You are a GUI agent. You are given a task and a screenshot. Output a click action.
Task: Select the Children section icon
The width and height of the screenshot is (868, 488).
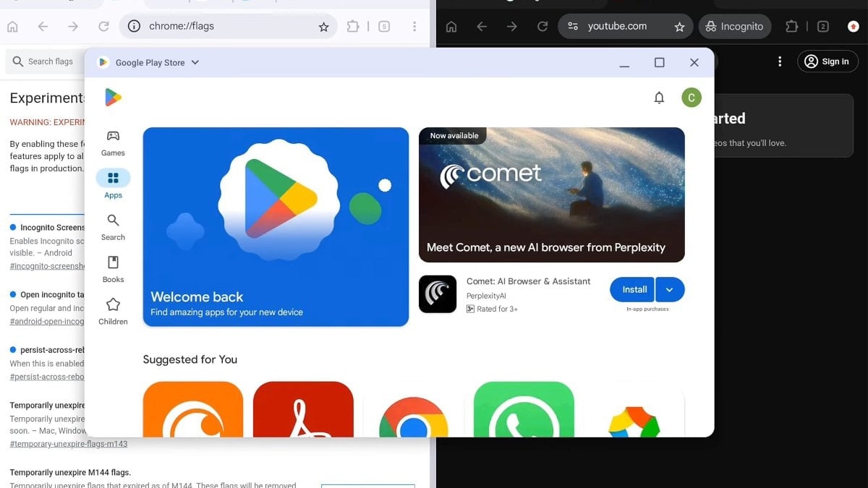[x=113, y=309]
